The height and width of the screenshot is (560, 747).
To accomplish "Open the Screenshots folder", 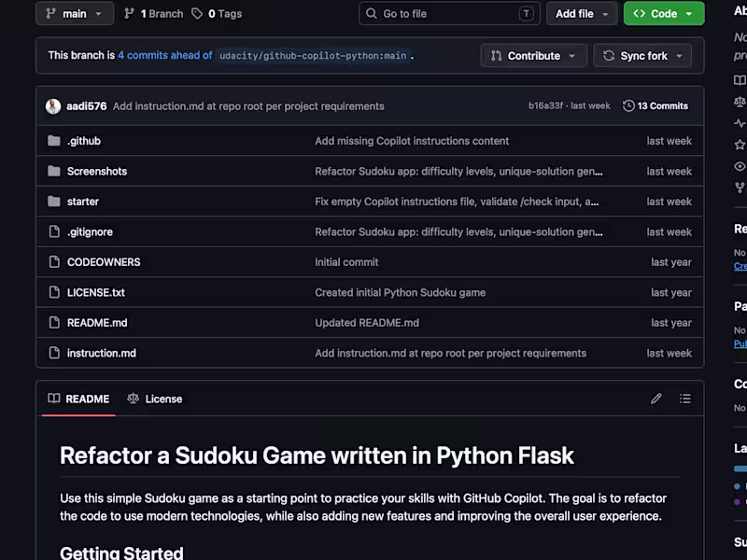I will pyautogui.click(x=97, y=172).
